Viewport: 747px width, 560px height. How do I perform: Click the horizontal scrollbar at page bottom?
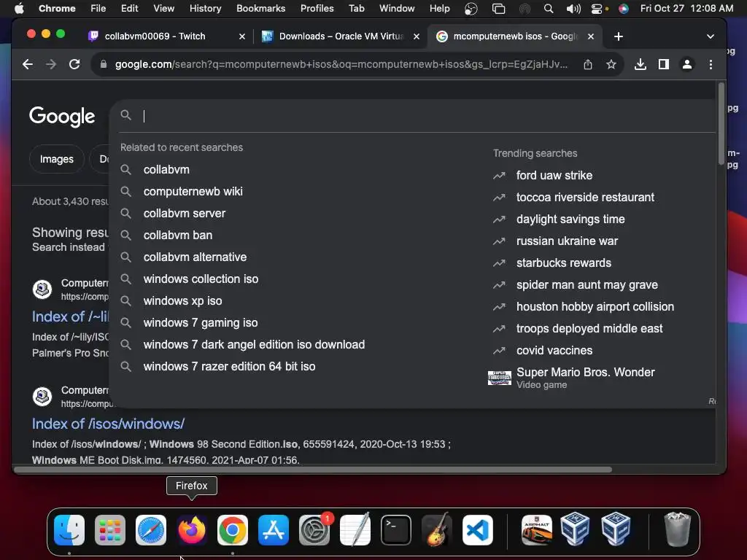coord(312,470)
